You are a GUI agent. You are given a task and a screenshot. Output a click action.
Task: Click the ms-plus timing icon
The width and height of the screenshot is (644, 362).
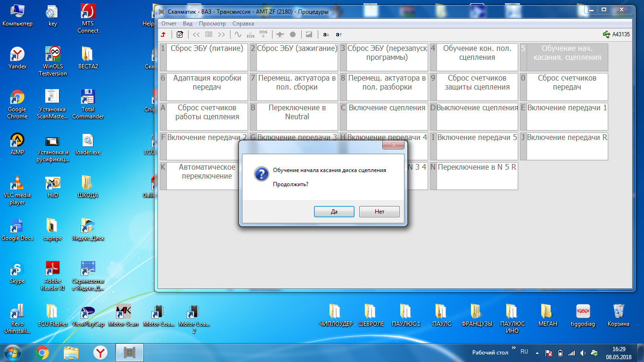pos(264,34)
